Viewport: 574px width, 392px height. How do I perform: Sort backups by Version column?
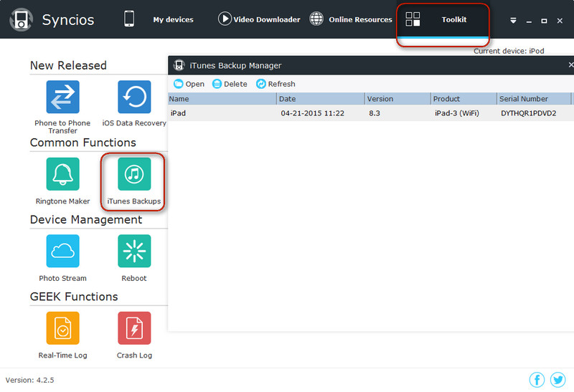pyautogui.click(x=397, y=99)
